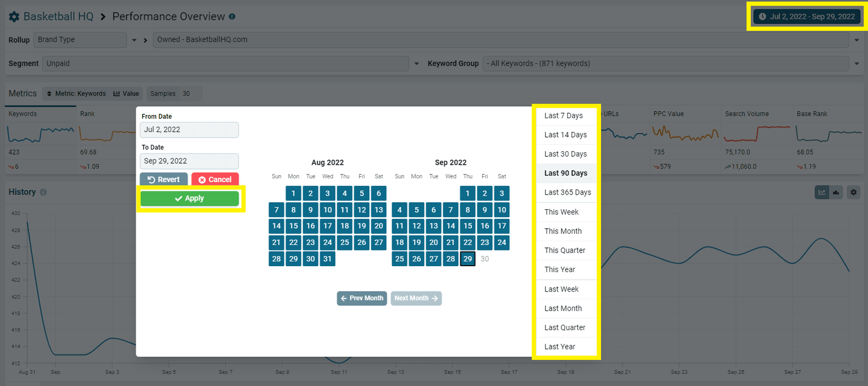Toggle the Value chart option
This screenshot has height=386, width=868.
(x=126, y=93)
